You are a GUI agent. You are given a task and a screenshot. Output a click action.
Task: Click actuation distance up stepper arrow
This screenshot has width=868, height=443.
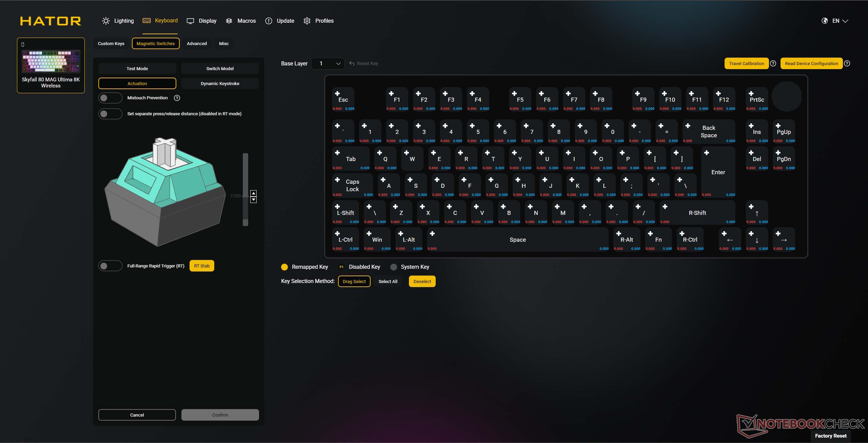pyautogui.click(x=253, y=193)
